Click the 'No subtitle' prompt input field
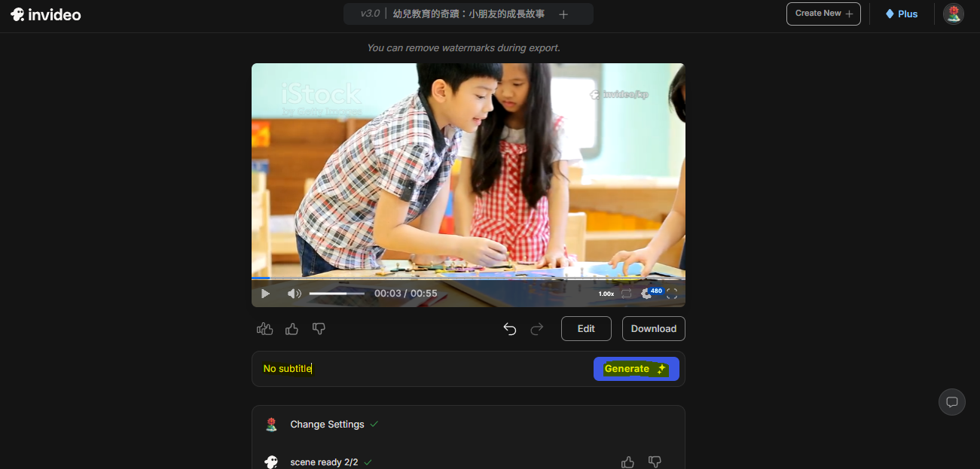Screen dimensions: 980x469 422,369
